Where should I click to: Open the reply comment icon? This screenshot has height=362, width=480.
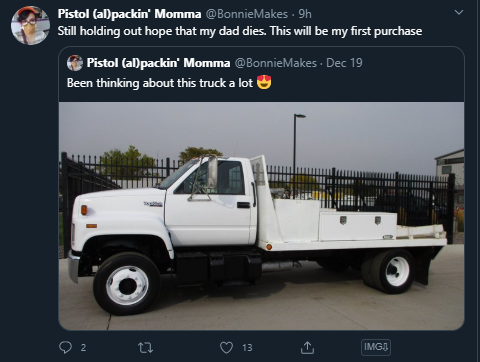tap(65, 348)
